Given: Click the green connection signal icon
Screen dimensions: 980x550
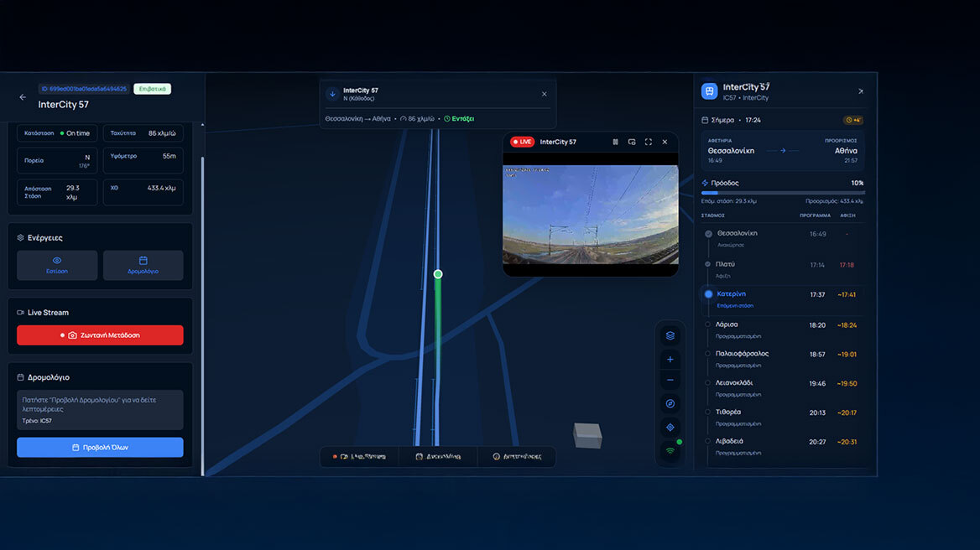Looking at the screenshot, I should pos(670,450).
